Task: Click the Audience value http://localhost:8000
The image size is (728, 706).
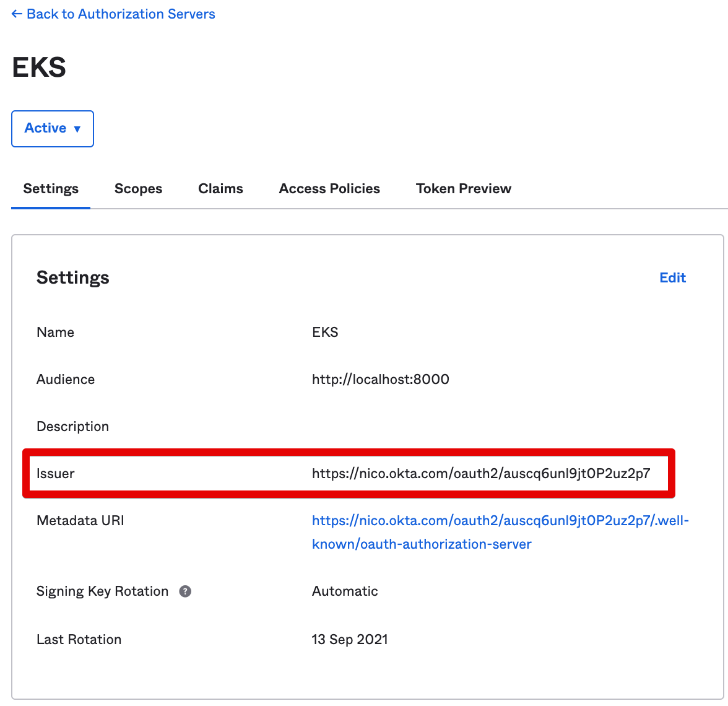Action: (380, 380)
